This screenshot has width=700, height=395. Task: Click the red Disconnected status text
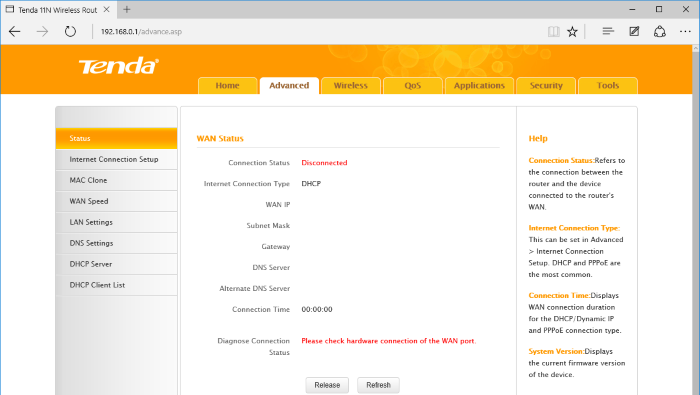[324, 163]
